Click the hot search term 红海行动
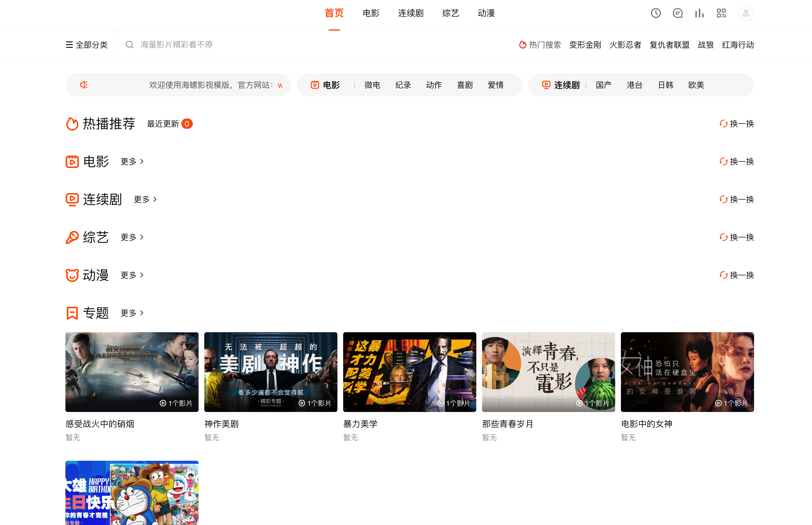This screenshot has height=525, width=812. tap(738, 45)
